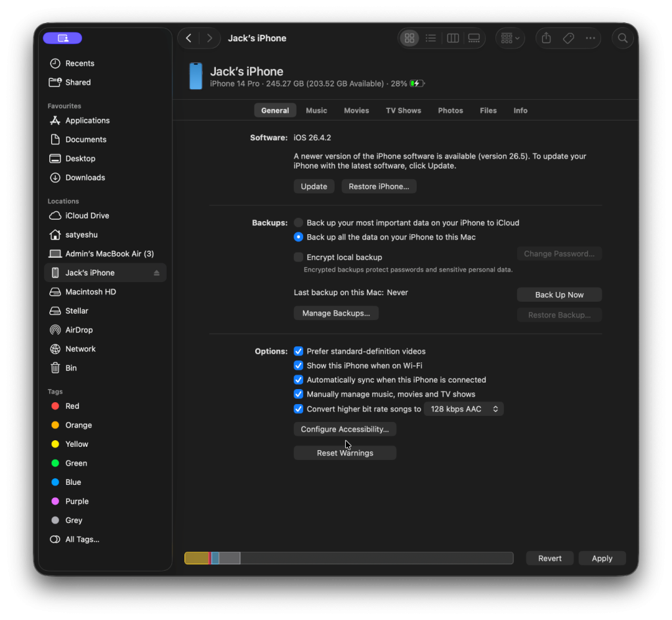
Task: Click Configure Accessibility... button
Action: 345,429
